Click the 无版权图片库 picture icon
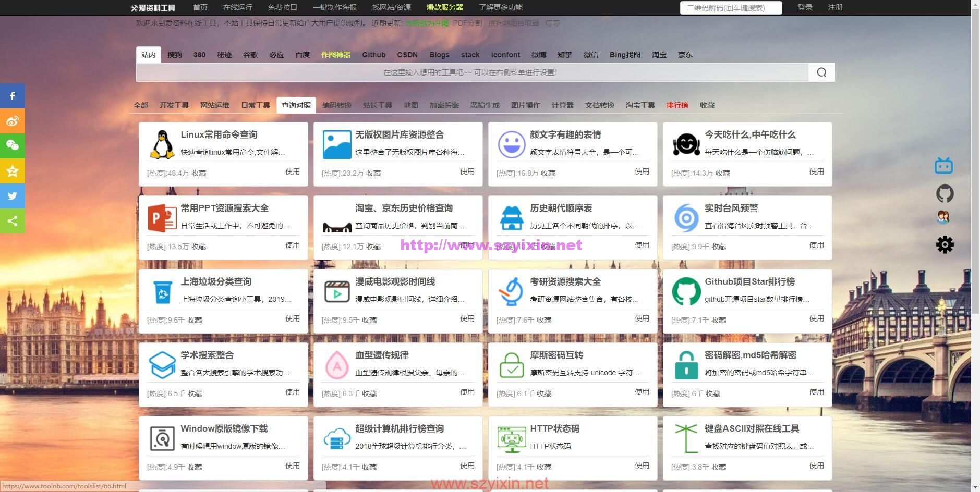Image resolution: width=980 pixels, height=492 pixels. pyautogui.click(x=337, y=144)
